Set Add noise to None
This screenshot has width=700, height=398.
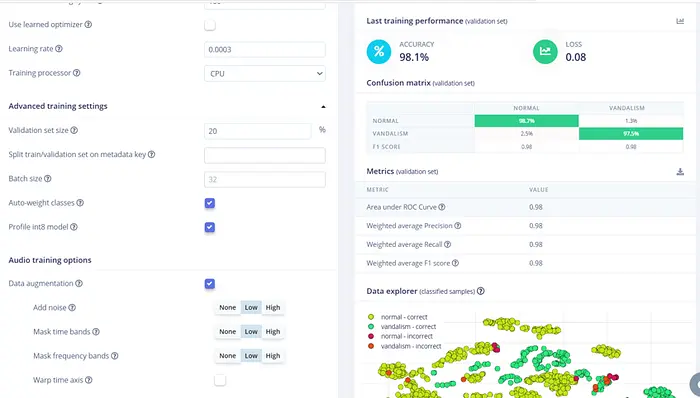click(228, 307)
